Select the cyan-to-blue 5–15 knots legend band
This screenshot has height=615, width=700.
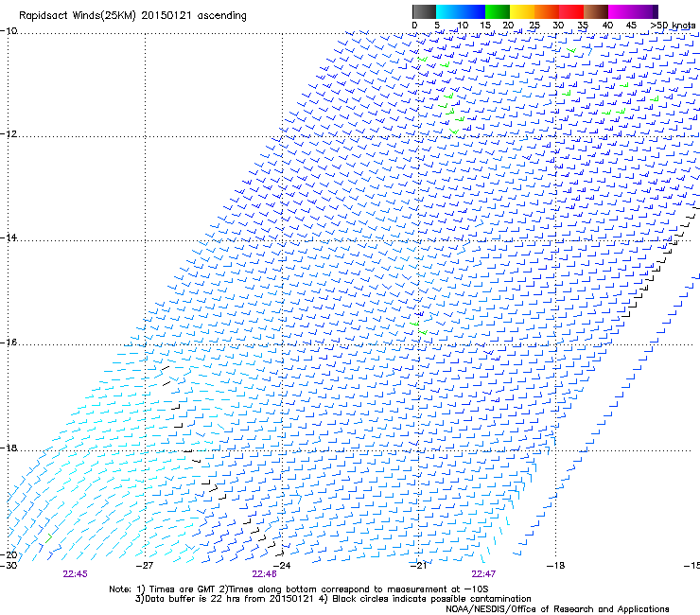pyautogui.click(x=461, y=11)
